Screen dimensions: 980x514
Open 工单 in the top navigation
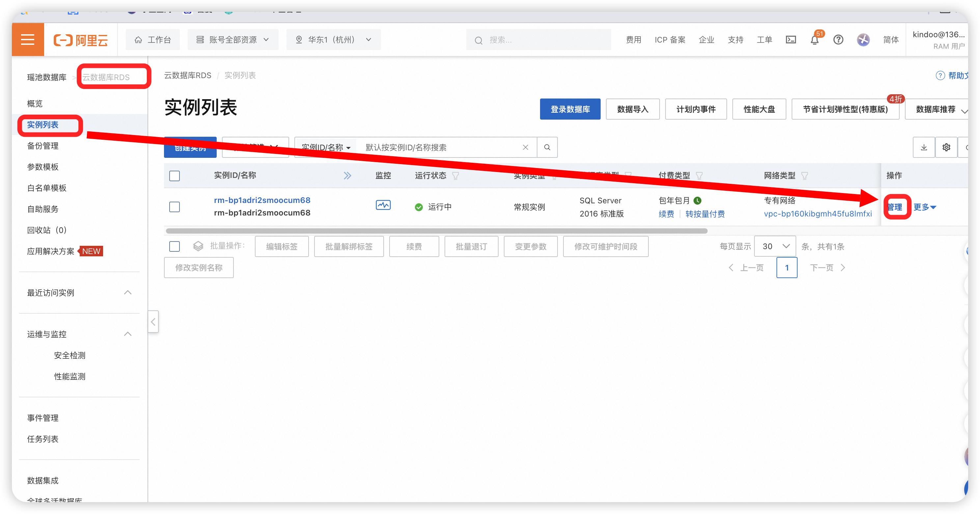(764, 40)
